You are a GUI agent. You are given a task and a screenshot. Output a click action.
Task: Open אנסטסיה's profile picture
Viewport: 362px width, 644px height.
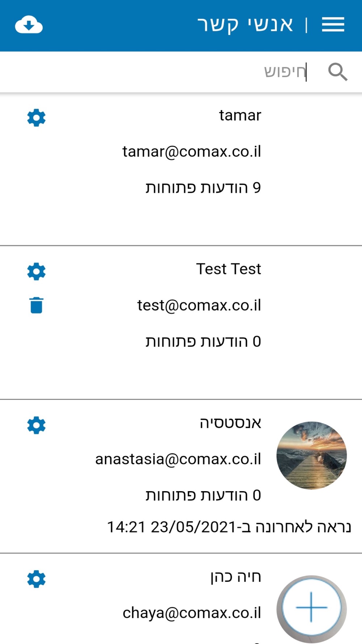pos(311,455)
